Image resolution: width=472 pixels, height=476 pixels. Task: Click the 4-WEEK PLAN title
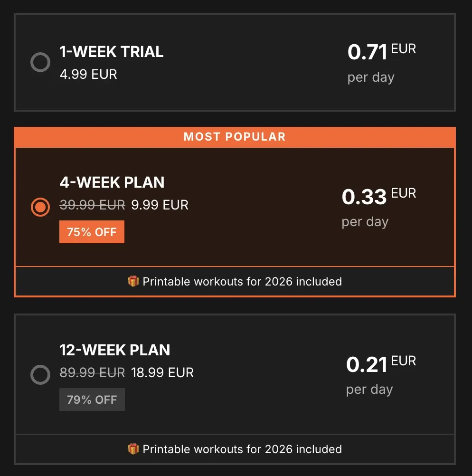pyautogui.click(x=112, y=182)
